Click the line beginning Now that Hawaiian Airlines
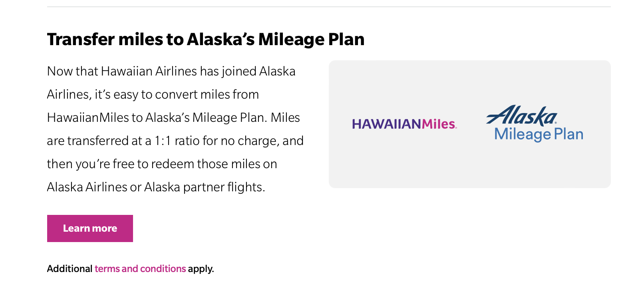This screenshot has width=644, height=282. point(171,71)
